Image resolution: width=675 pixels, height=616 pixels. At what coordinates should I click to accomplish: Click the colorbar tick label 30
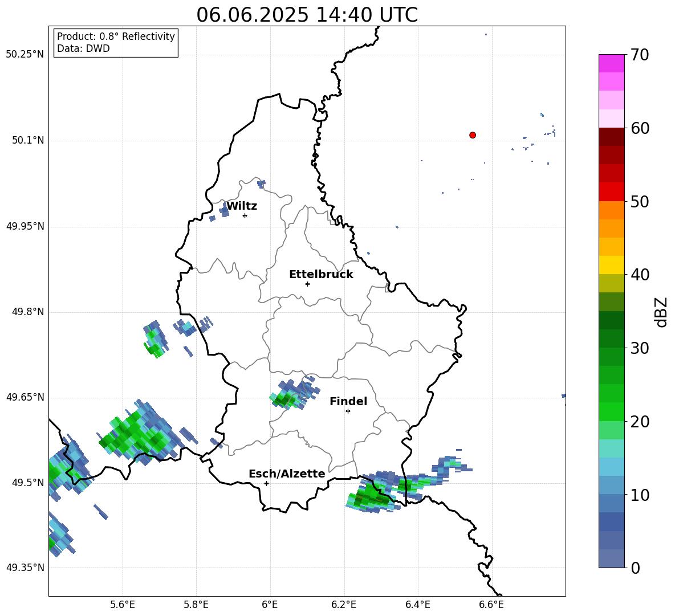640,348
